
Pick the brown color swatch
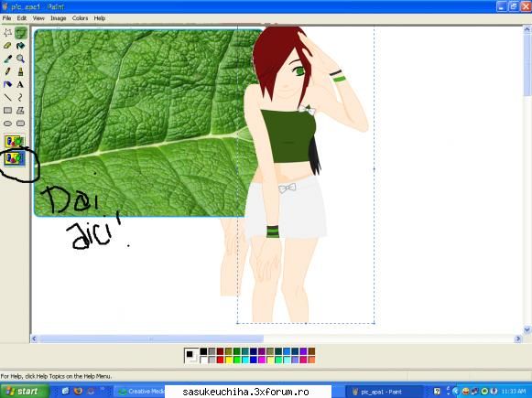coord(312,351)
